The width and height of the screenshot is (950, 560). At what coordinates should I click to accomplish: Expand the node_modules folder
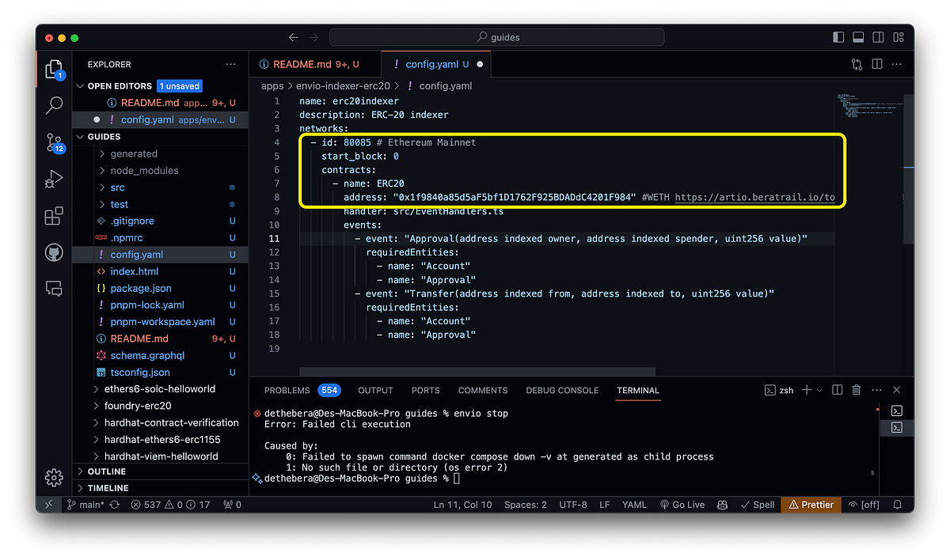pyautogui.click(x=144, y=171)
